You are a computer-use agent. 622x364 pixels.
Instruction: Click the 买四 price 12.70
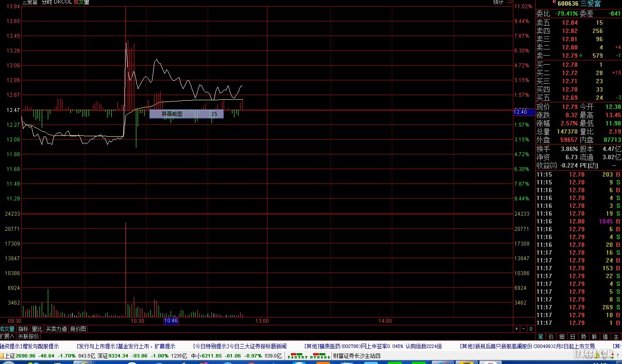click(x=570, y=89)
